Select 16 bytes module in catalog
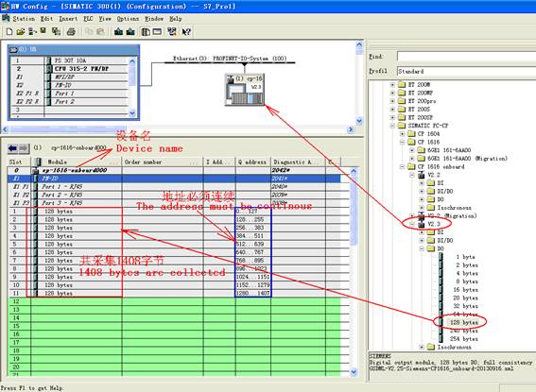Screen dimensions: 536x392 [x=465, y=290]
